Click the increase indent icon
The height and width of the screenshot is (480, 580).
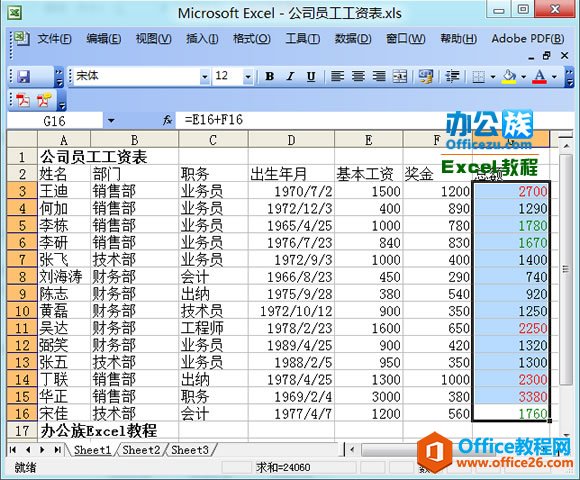click(452, 77)
